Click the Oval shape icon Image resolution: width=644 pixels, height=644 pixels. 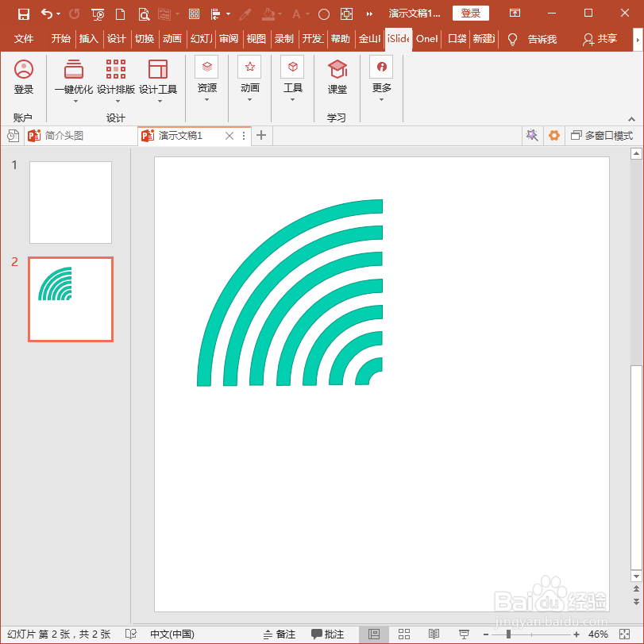[324, 15]
